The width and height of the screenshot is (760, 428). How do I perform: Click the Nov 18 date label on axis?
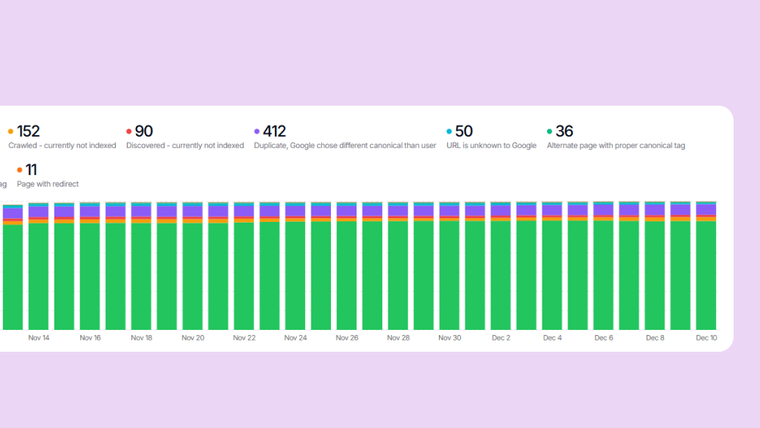click(x=142, y=338)
